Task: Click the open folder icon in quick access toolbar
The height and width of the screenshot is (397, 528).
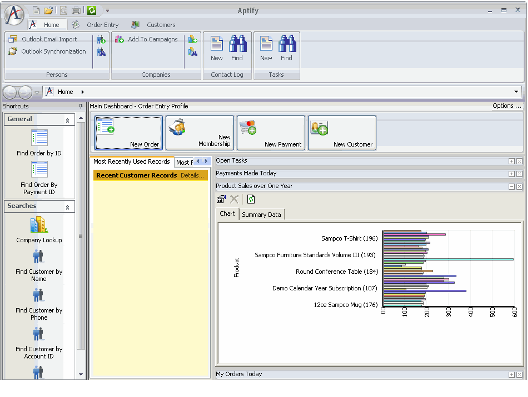Action: [x=49, y=10]
